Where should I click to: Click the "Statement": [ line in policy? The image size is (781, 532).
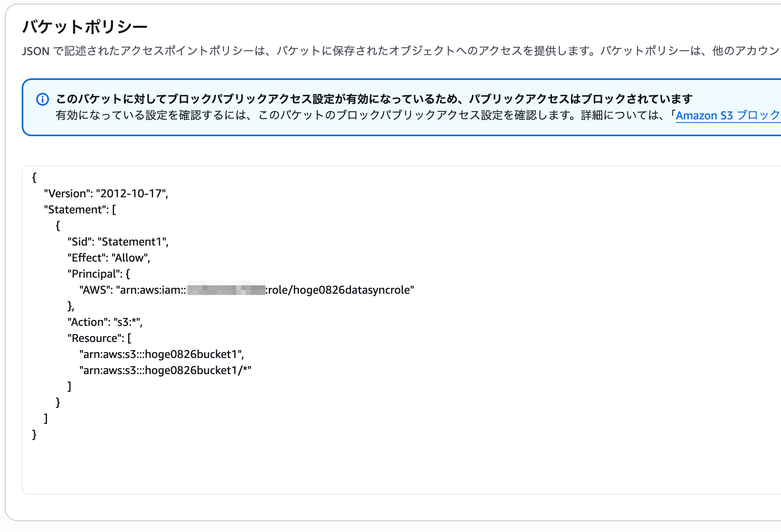80,210
